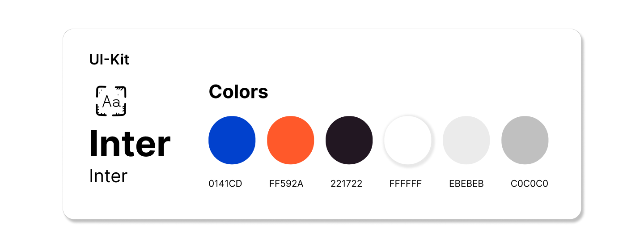This screenshot has width=644, height=248.
Task: Select the white FFFFFF swatch circle
Action: 408,140
